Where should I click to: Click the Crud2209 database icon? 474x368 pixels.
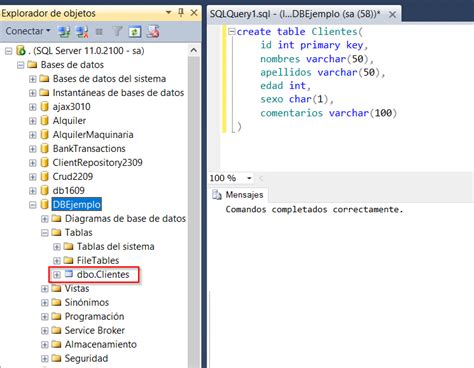(x=44, y=177)
